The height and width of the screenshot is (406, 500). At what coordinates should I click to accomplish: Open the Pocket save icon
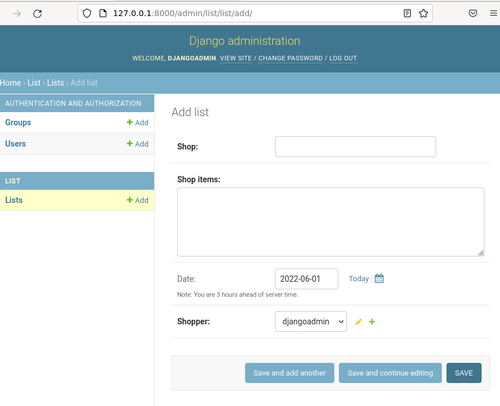473,13
